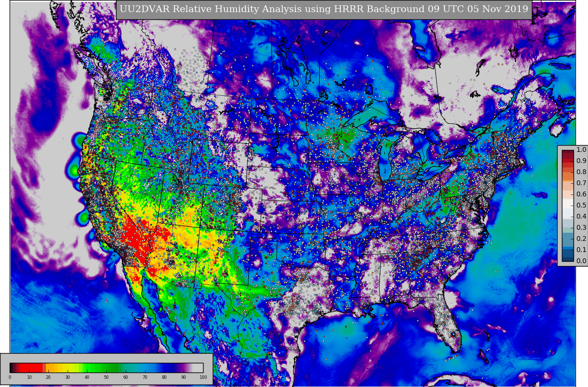Screen dimensions: 588x387
Task: Click the 10 tick label on humidity colorbar
Action: pyautogui.click(x=29, y=377)
